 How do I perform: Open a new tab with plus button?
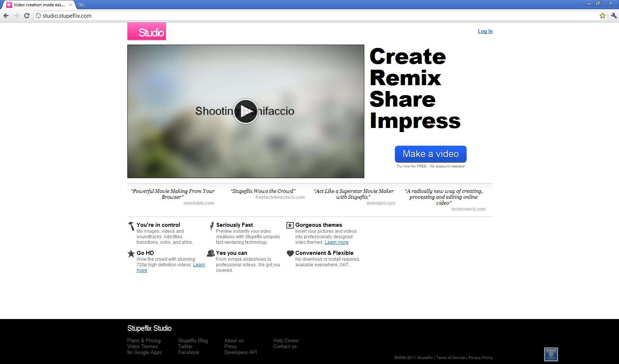pos(81,5)
